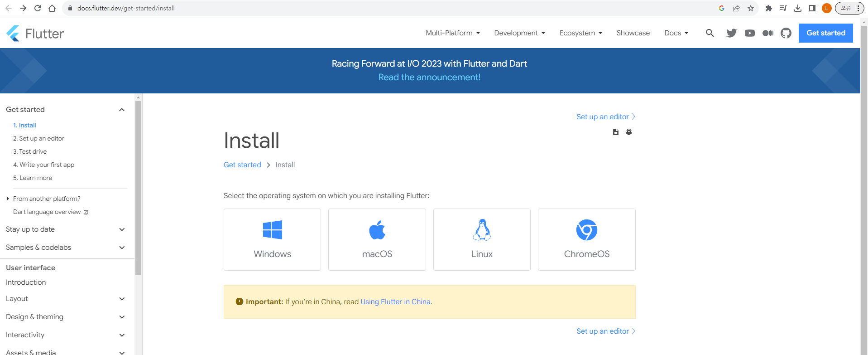Go to 2. Set up an editor
This screenshot has height=355, width=868.
(38, 138)
